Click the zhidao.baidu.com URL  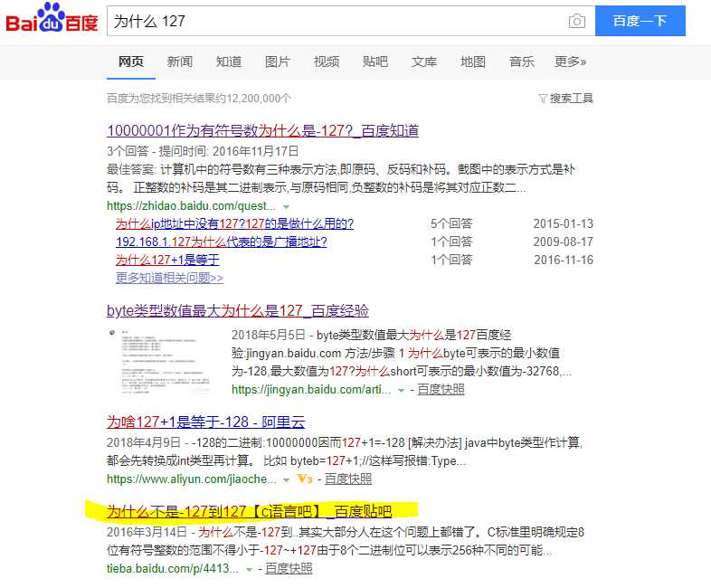coord(191,206)
